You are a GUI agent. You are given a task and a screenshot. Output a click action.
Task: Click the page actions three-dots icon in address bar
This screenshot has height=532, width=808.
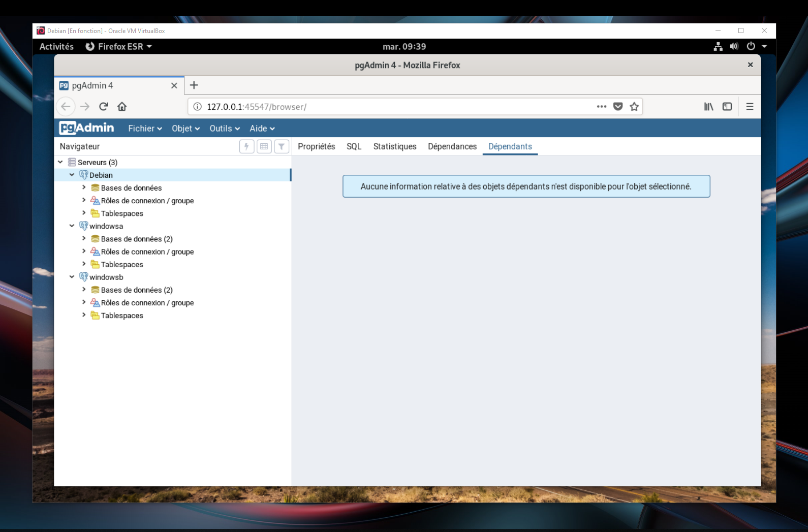(602, 107)
